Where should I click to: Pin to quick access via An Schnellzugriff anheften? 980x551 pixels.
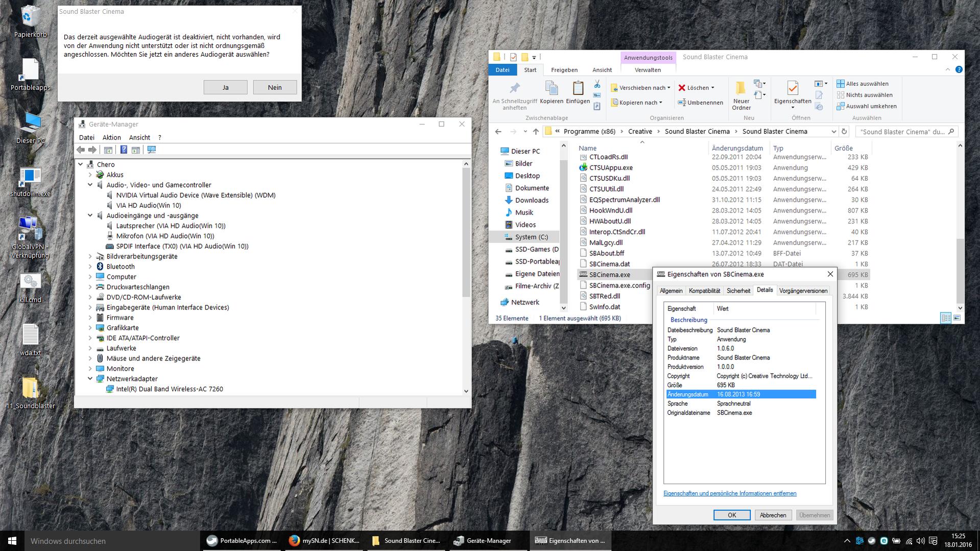[515, 95]
